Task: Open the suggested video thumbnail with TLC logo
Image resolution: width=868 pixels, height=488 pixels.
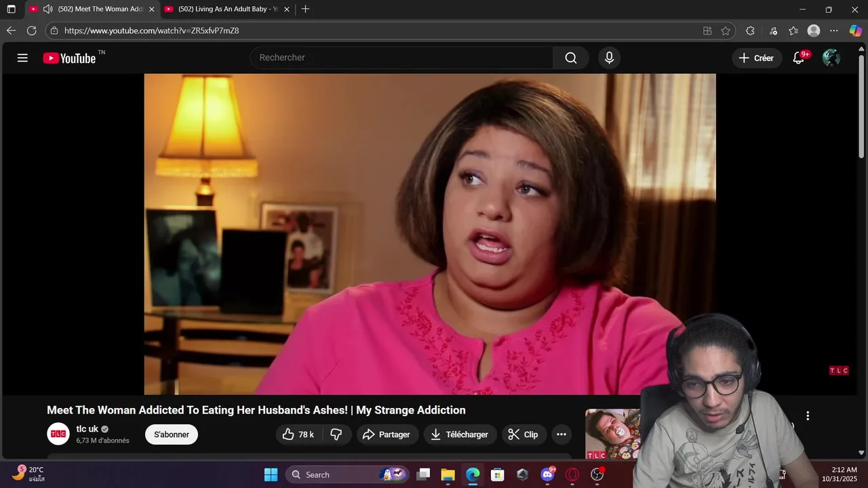Action: 612,434
